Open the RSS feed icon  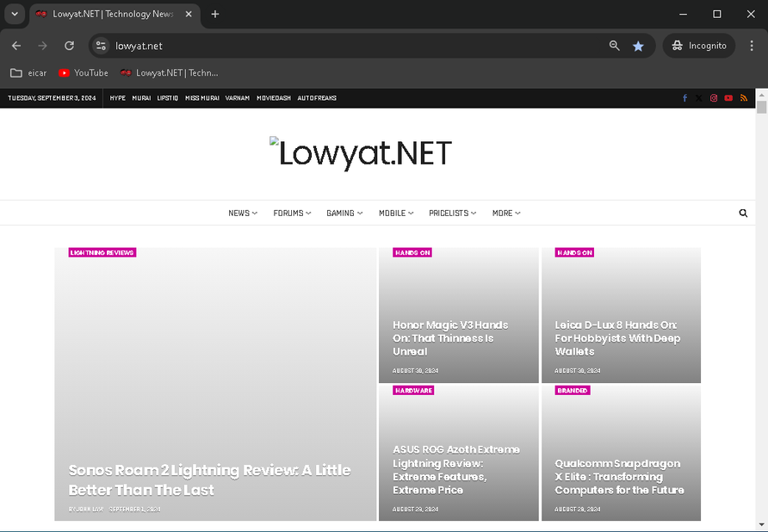[744, 98]
